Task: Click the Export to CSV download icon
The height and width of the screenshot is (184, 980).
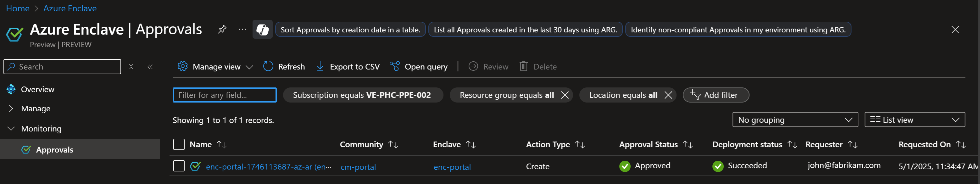Action: click(x=320, y=67)
